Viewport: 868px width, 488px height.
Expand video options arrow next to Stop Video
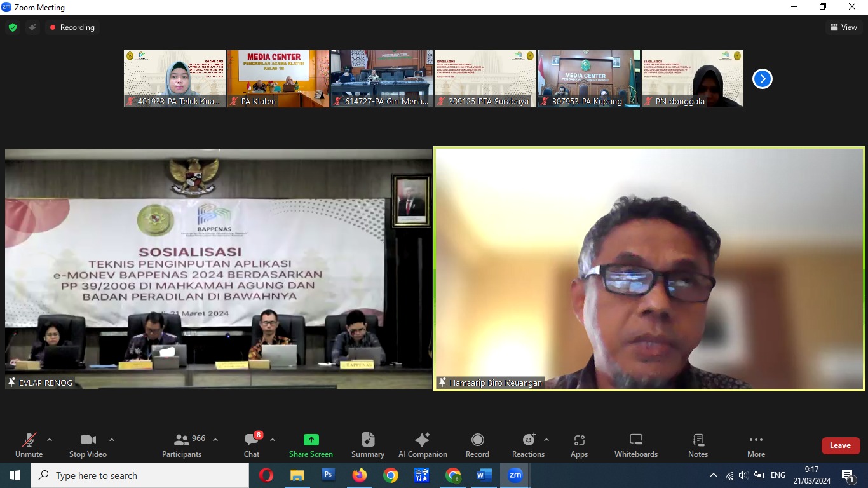(x=112, y=440)
